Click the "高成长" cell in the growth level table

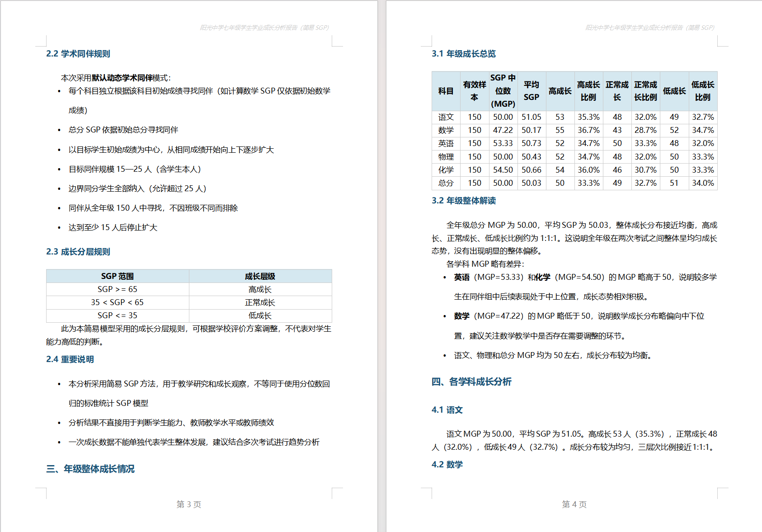pyautogui.click(x=260, y=289)
